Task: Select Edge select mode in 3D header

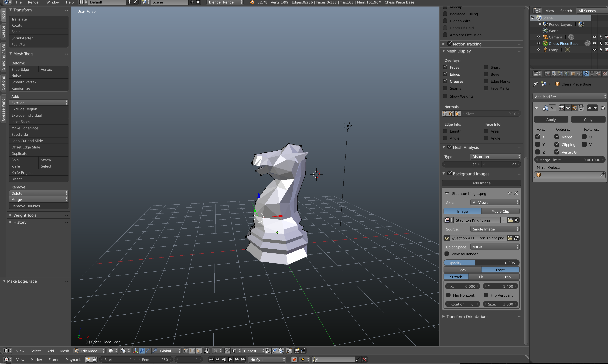Action: [192, 351]
